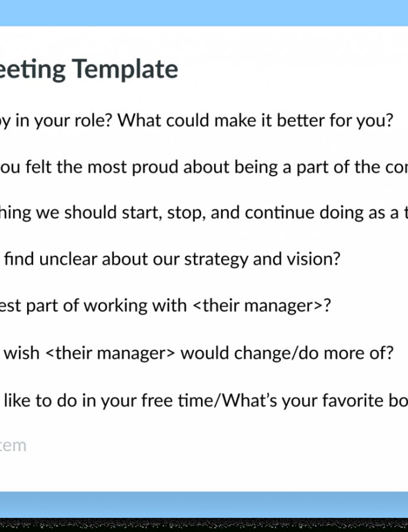Click the greyed-out new item placeholder field
Screen dimensions: 408x532
click(13, 446)
